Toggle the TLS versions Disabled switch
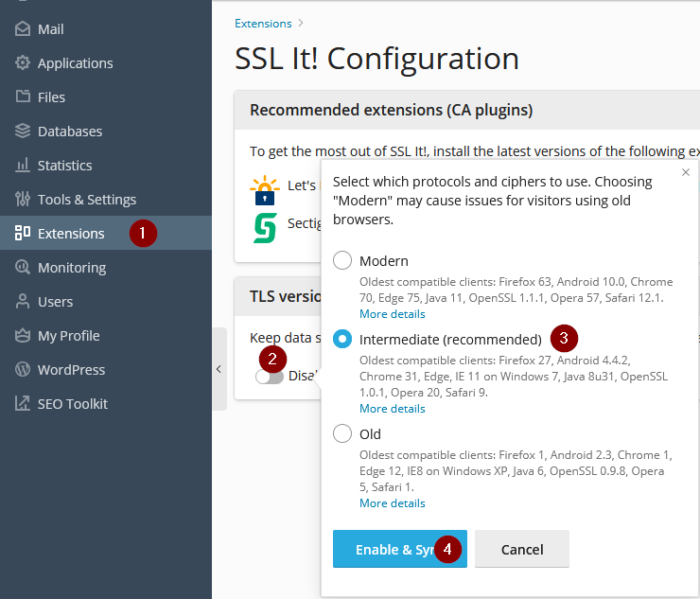 pyautogui.click(x=270, y=377)
